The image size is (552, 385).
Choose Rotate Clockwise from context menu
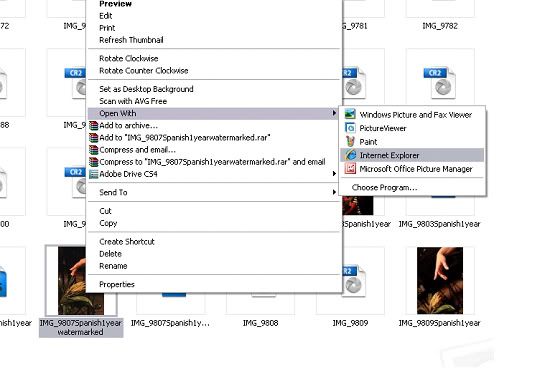tap(128, 58)
